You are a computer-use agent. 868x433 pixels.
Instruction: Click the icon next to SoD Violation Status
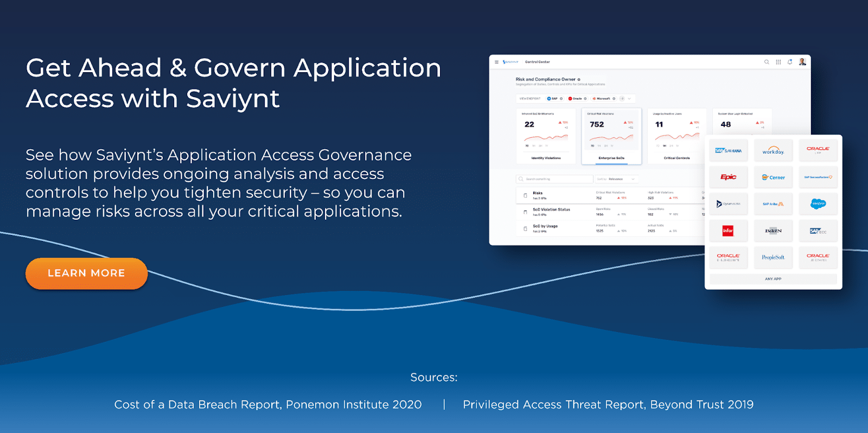click(525, 212)
